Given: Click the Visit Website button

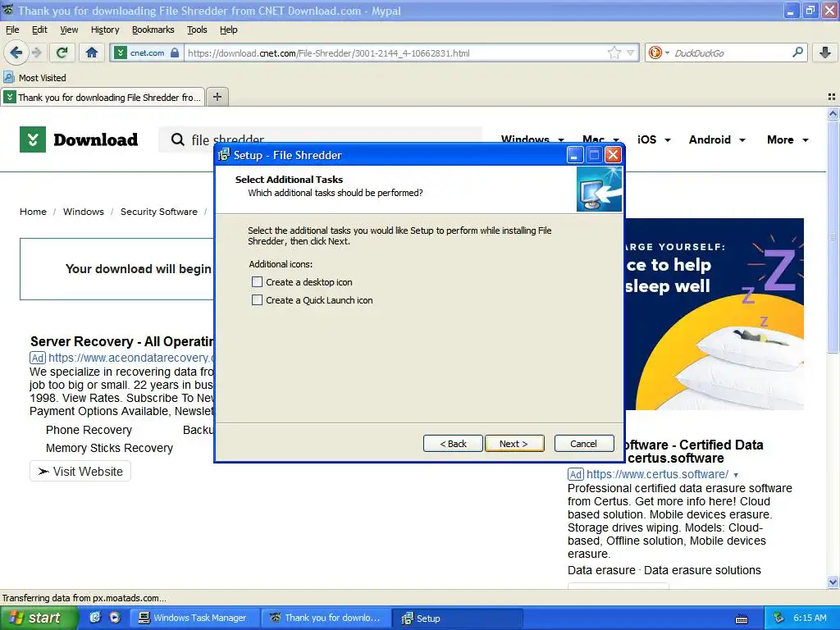Looking at the screenshot, I should pos(80,472).
